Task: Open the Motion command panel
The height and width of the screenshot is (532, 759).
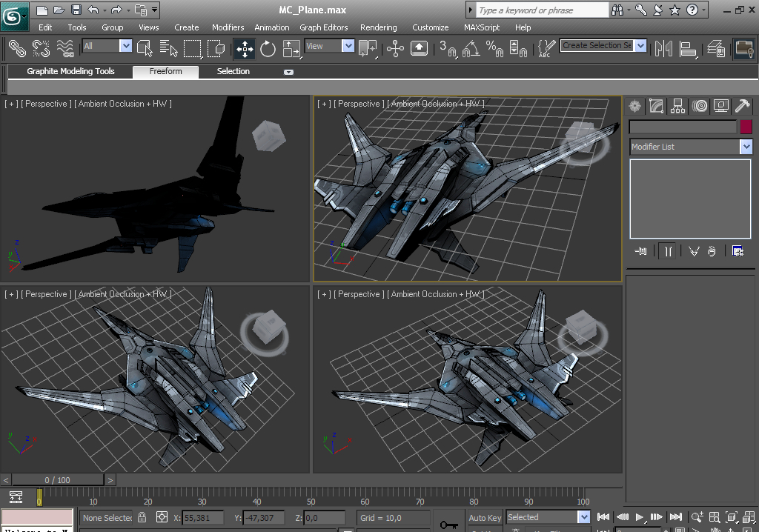Action: [700, 106]
